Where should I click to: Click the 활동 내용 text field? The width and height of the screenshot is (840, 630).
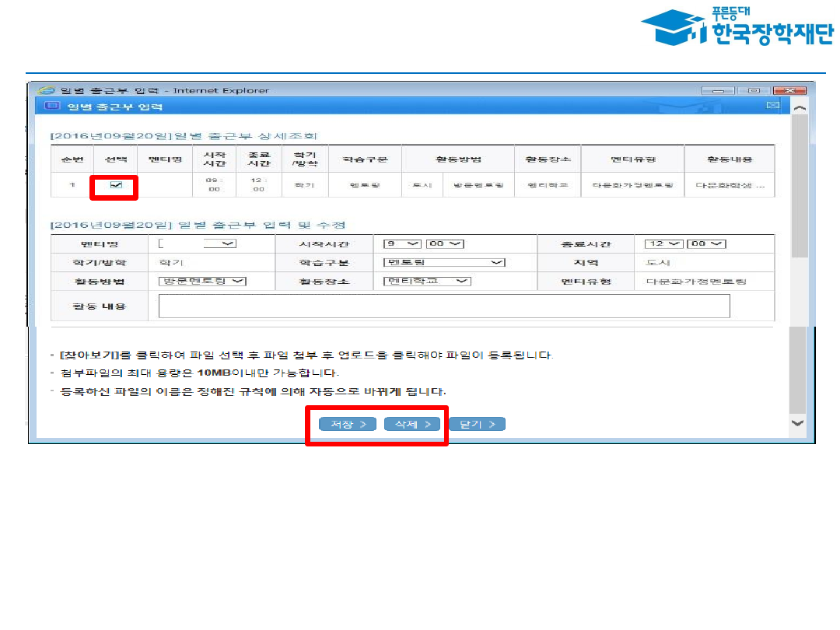click(x=444, y=306)
